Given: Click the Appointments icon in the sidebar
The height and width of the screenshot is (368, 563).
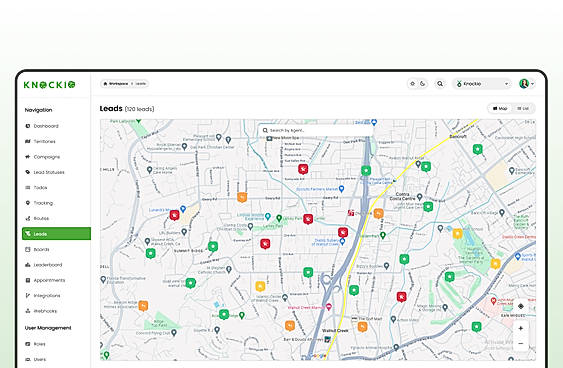Looking at the screenshot, I should [x=28, y=280].
